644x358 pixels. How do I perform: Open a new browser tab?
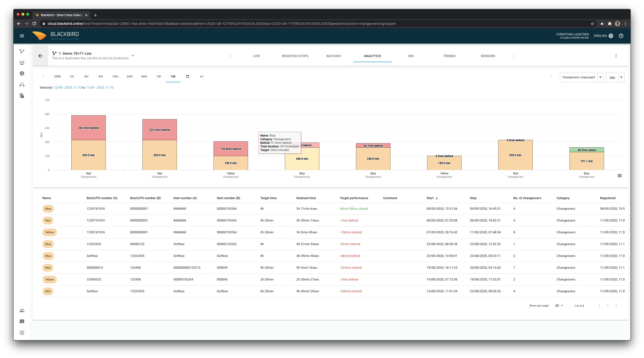pyautogui.click(x=95, y=15)
